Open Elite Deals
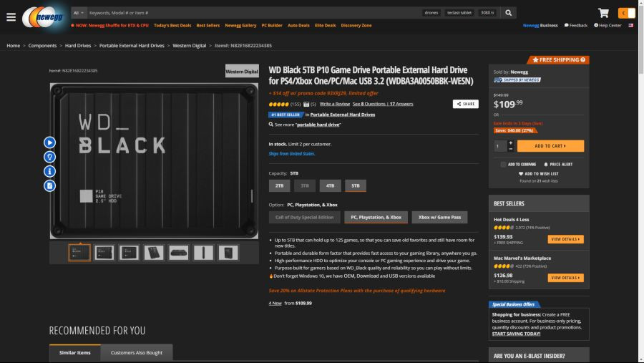Screen dimensions: 644x363 (x=326, y=26)
